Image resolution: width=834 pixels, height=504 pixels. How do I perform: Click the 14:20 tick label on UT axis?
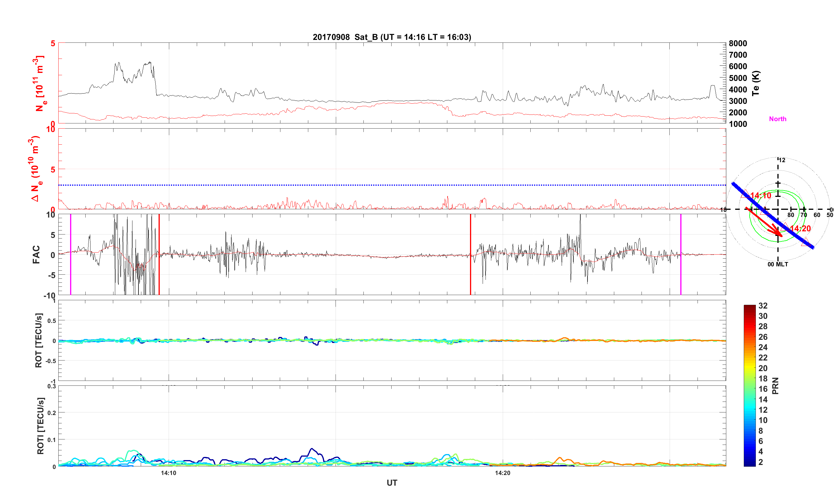(x=502, y=473)
